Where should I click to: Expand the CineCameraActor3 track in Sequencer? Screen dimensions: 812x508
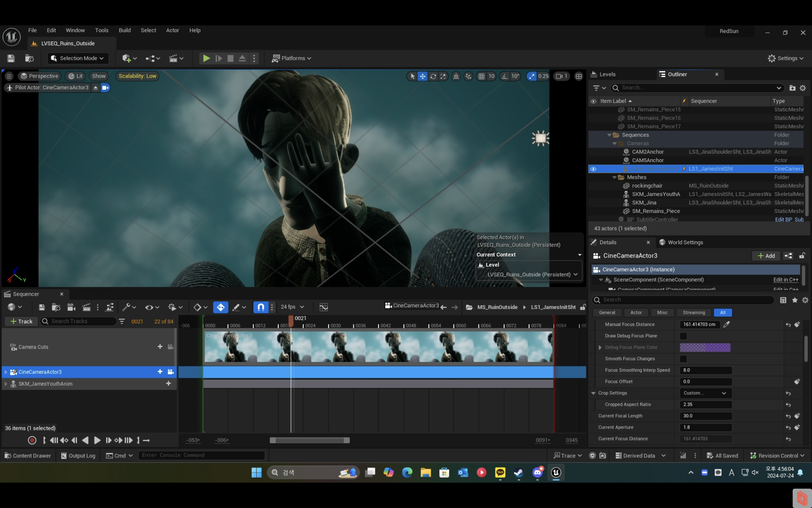pyautogui.click(x=6, y=372)
